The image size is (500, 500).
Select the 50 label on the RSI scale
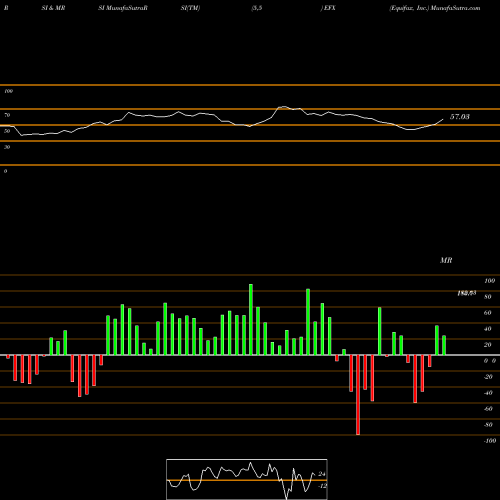pos(7,131)
